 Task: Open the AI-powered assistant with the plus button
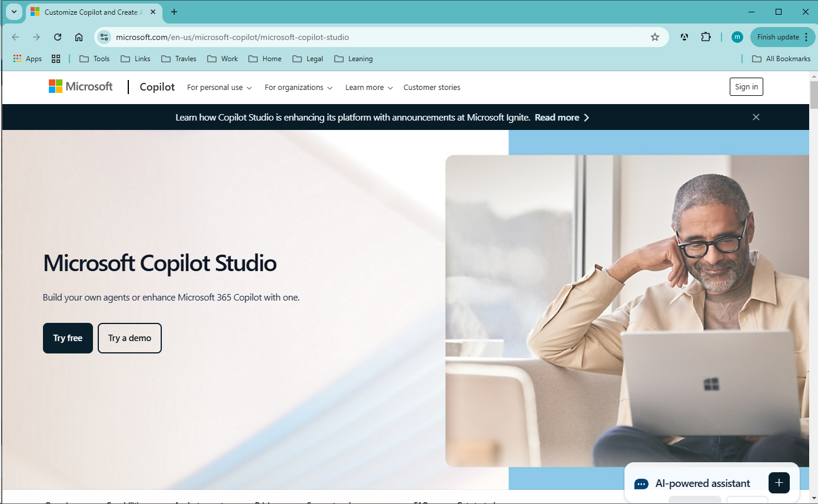coord(779,483)
